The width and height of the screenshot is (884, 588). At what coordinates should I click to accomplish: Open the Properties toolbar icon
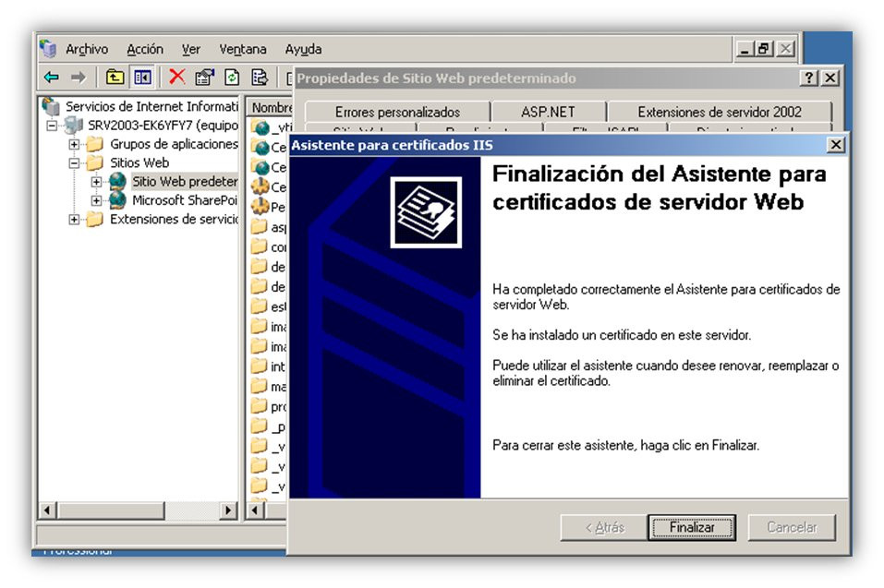205,77
